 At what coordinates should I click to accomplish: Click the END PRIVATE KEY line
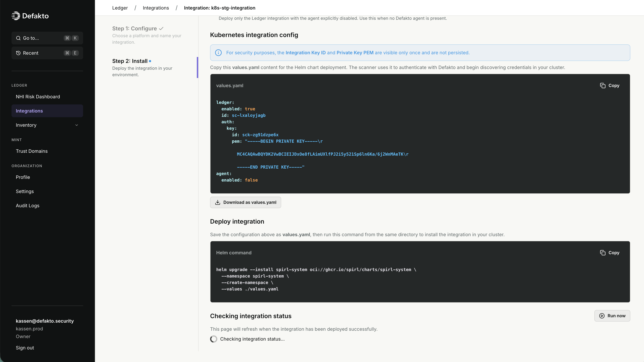pos(271,167)
